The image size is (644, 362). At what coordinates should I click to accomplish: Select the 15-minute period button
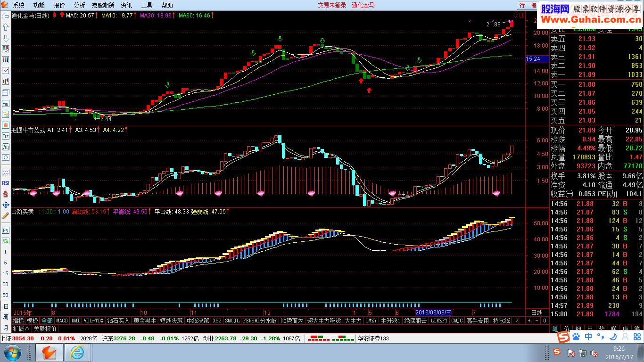pos(6,273)
